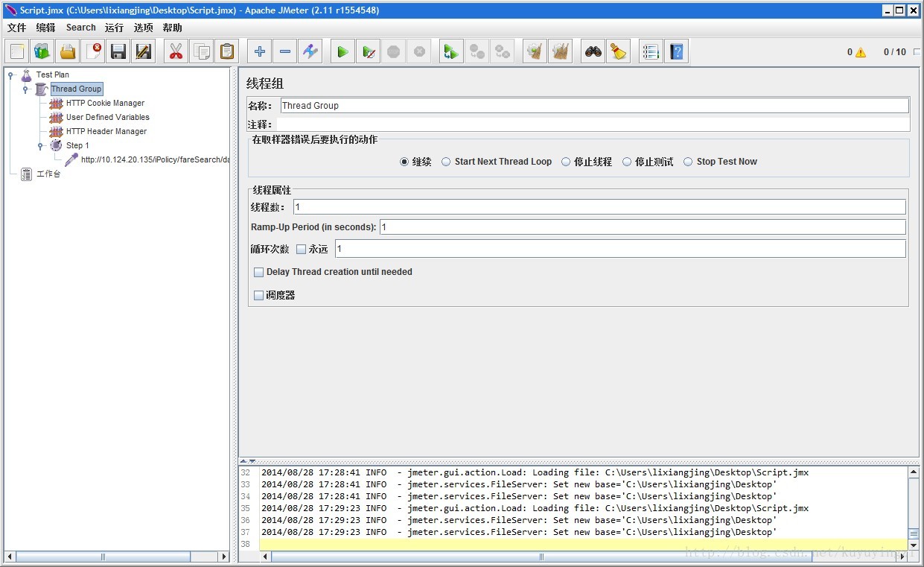924x567 pixels.
Task: Select HTTP Cookie Manager node
Action: tap(105, 104)
